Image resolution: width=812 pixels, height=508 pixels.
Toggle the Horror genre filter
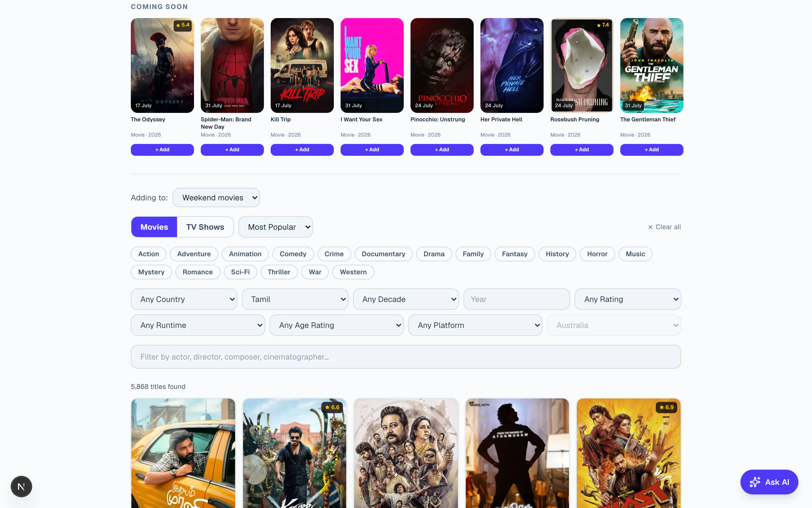[x=597, y=254]
